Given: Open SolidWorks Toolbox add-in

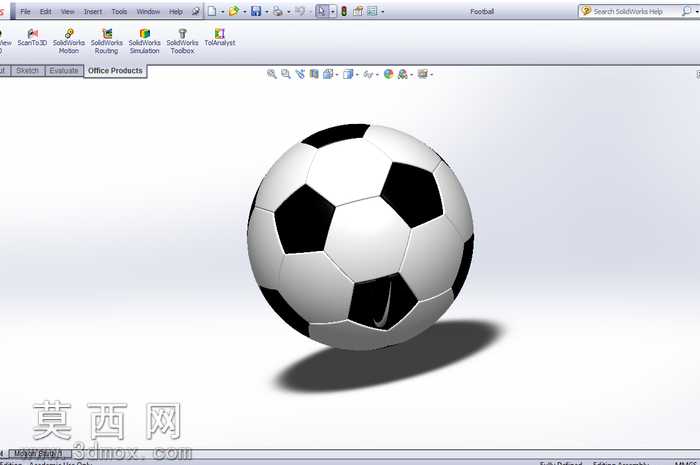Looking at the screenshot, I should (x=182, y=42).
